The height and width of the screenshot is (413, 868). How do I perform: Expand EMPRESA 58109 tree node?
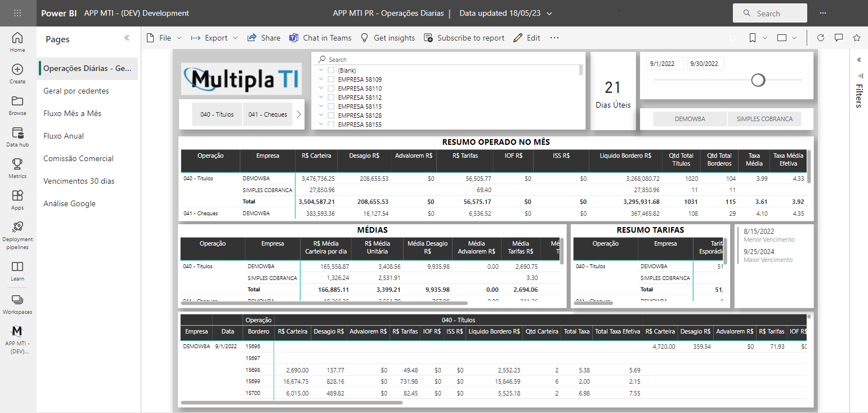point(321,79)
